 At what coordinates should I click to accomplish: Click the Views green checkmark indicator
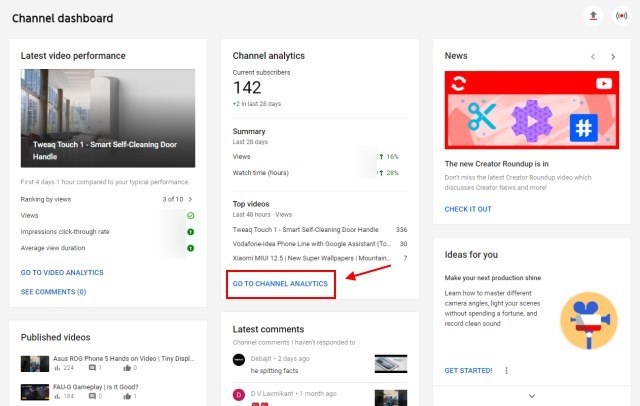click(191, 215)
